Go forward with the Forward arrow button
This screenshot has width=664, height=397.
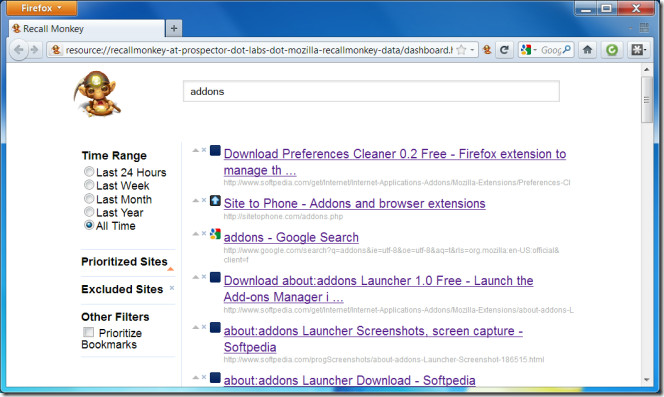tap(34, 50)
